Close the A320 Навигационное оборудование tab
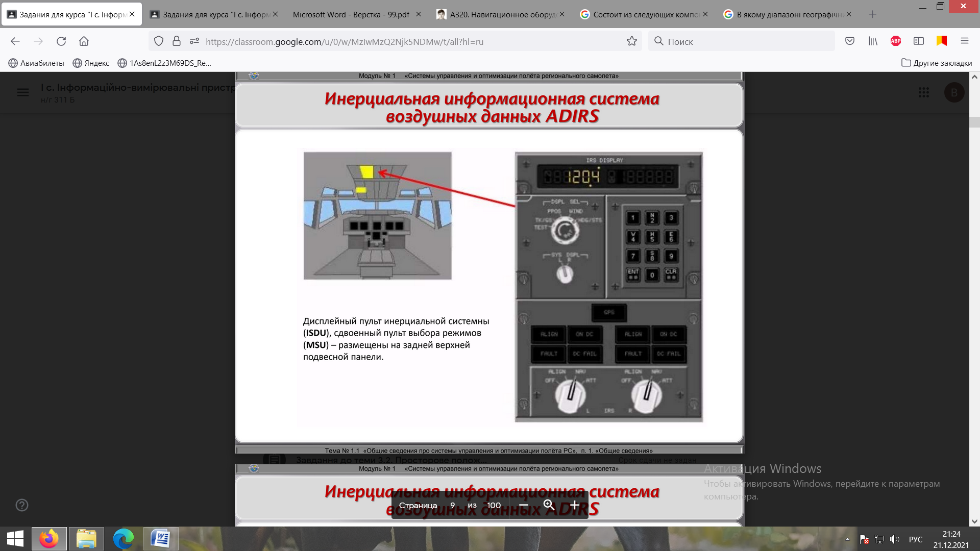Screen dimensions: 980x551 point(562,14)
